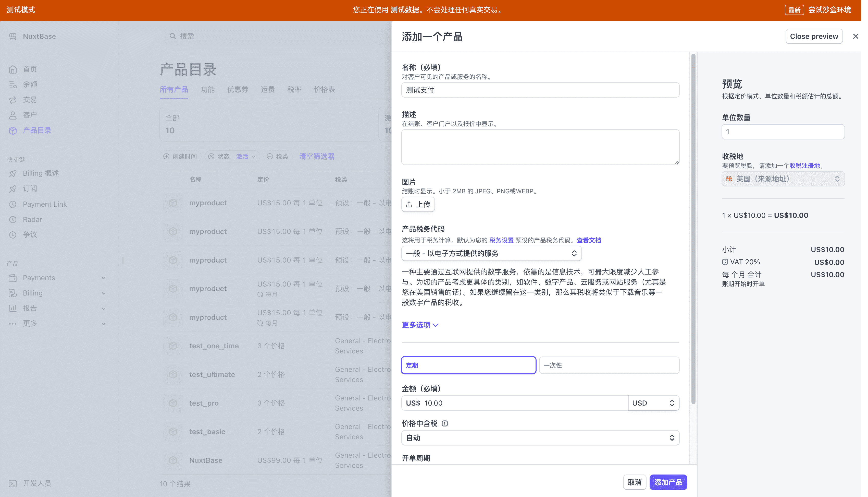Open 税务设置 link
This screenshot has height=497, width=868.
point(501,240)
